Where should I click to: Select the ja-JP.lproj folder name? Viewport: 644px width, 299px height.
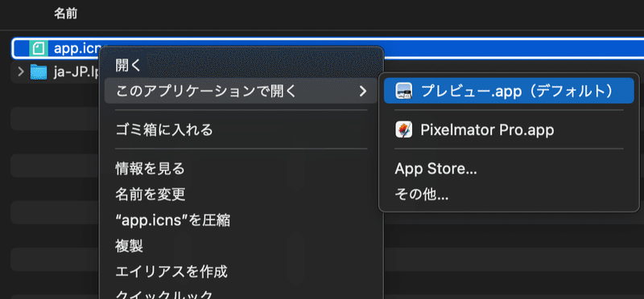pos(76,72)
